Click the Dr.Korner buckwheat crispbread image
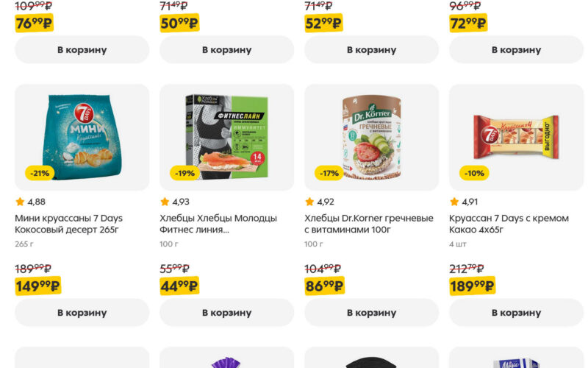The image size is (588, 368). pos(371,136)
